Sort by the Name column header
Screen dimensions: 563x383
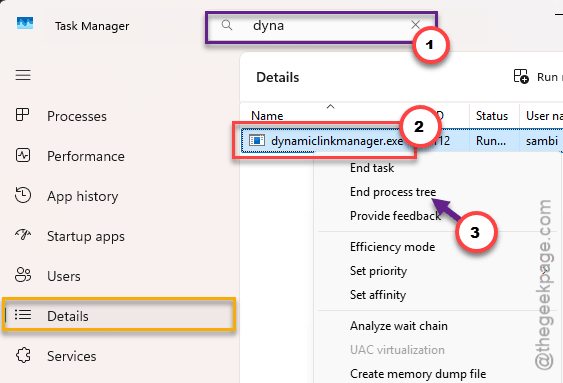tap(267, 116)
